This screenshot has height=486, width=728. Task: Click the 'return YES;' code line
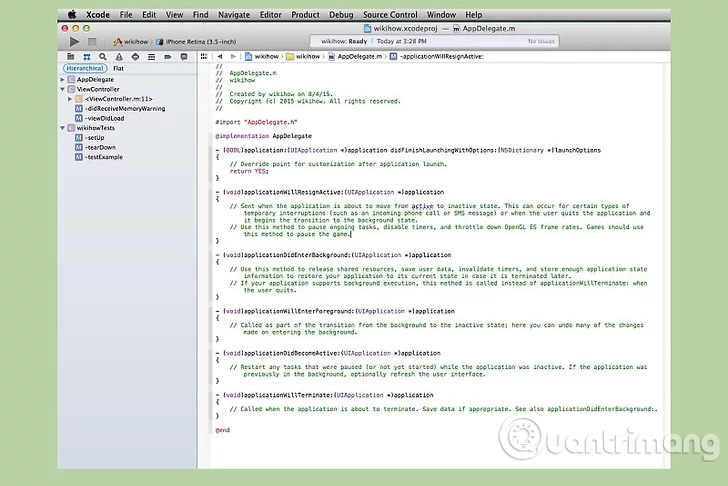(249, 171)
